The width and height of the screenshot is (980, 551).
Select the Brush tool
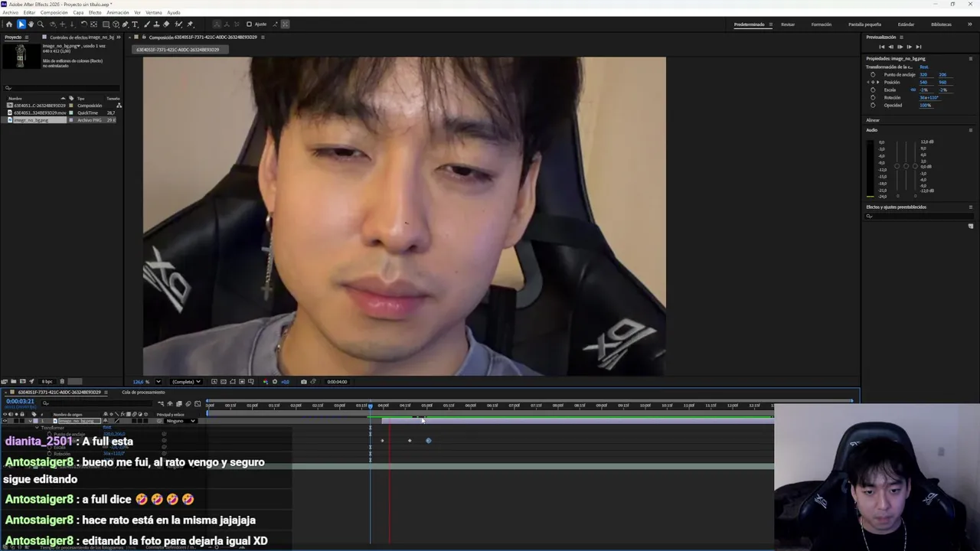146,24
